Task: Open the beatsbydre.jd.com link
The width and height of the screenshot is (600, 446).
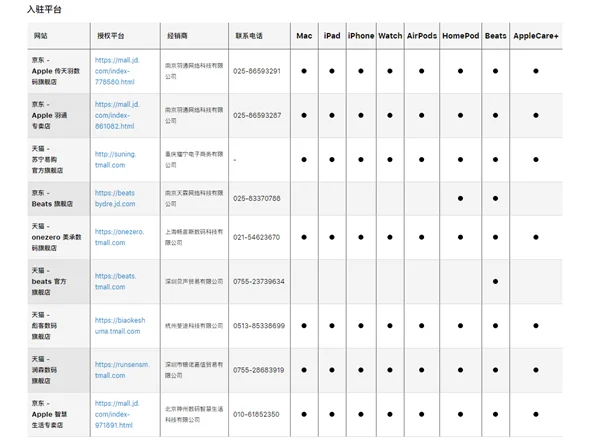Action: [x=115, y=199]
